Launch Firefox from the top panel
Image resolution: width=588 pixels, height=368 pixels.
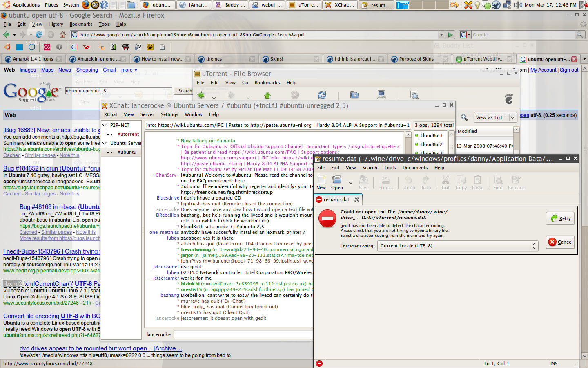[86, 5]
